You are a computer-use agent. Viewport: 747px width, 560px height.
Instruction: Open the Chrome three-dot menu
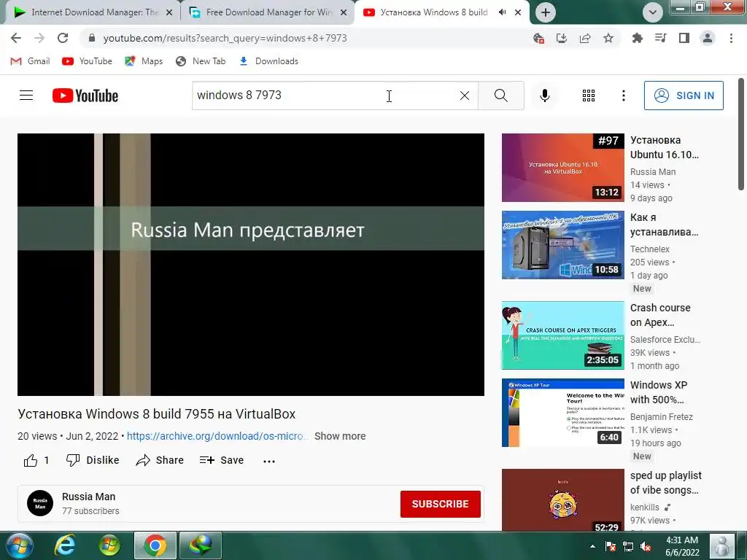tap(731, 38)
